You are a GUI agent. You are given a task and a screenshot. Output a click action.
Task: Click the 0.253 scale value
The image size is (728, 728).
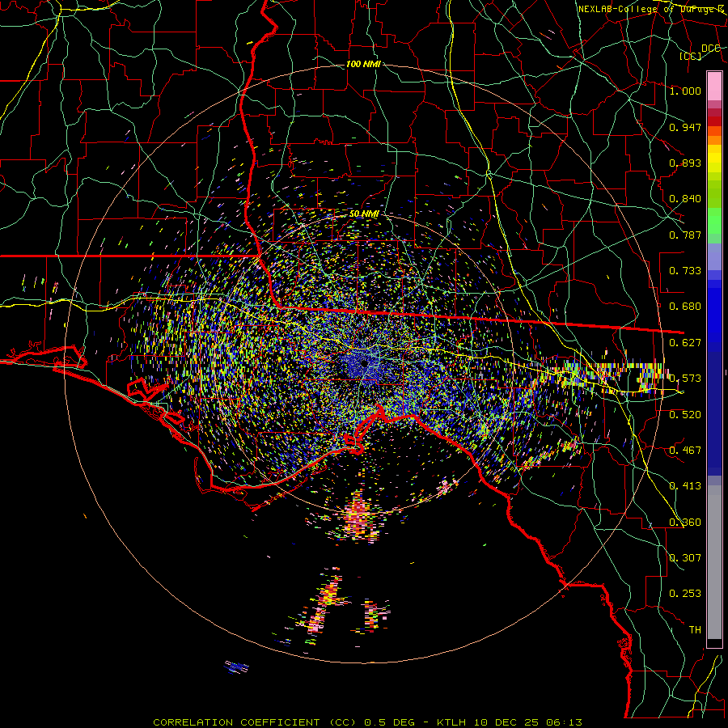point(685,594)
